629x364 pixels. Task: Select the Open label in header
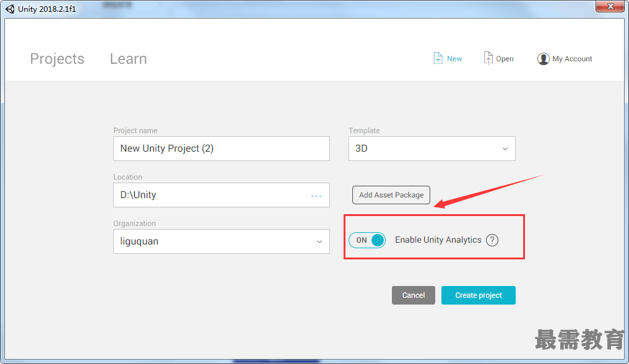click(x=505, y=59)
